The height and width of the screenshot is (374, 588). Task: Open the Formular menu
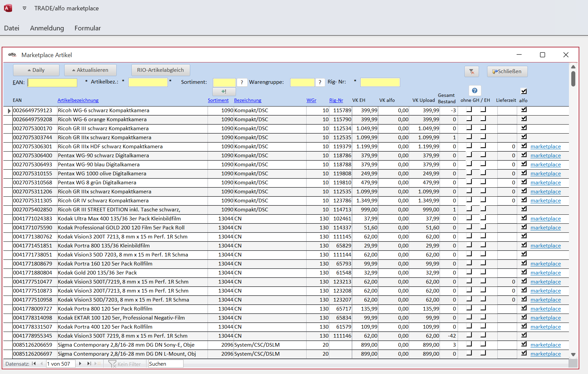88,28
